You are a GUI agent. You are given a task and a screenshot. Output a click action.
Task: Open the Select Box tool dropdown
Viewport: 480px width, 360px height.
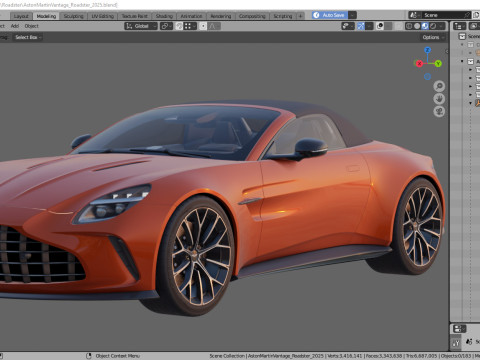click(x=28, y=37)
